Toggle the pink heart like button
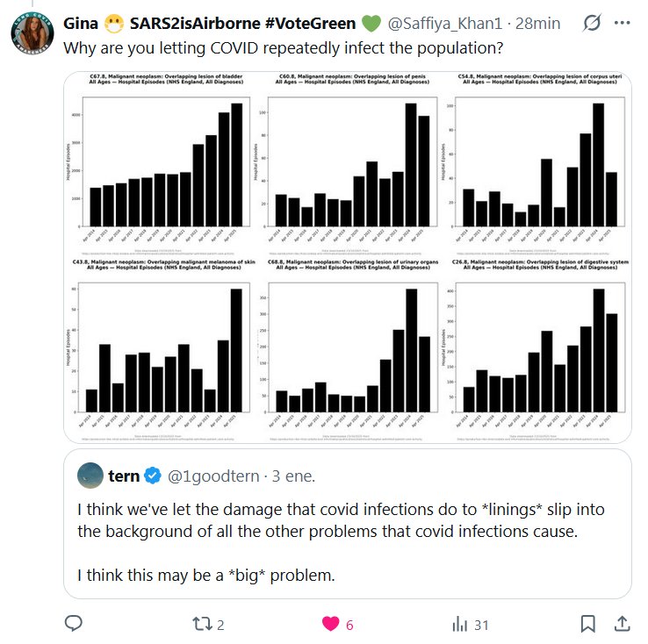The height and width of the screenshot is (644, 648). [331, 624]
